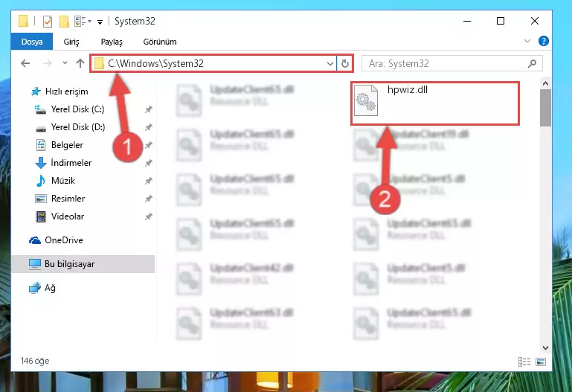
Task: Open the help question mark icon
Action: 543,41
